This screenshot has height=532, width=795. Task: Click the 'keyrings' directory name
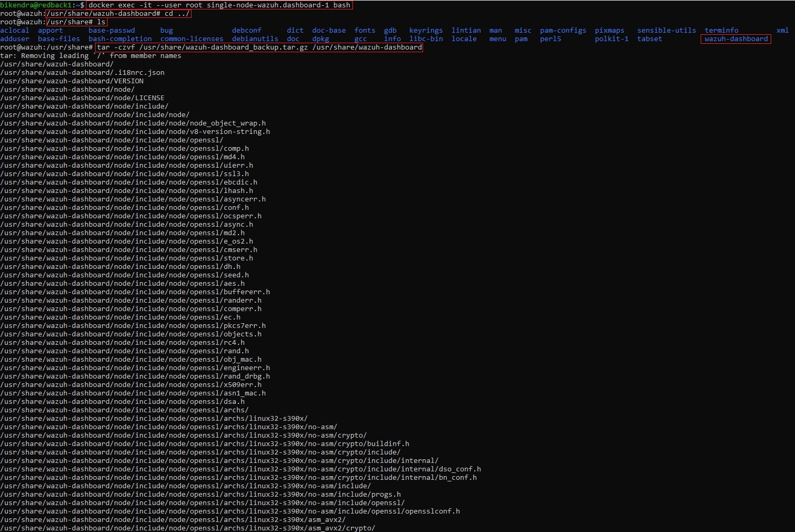[x=426, y=30]
